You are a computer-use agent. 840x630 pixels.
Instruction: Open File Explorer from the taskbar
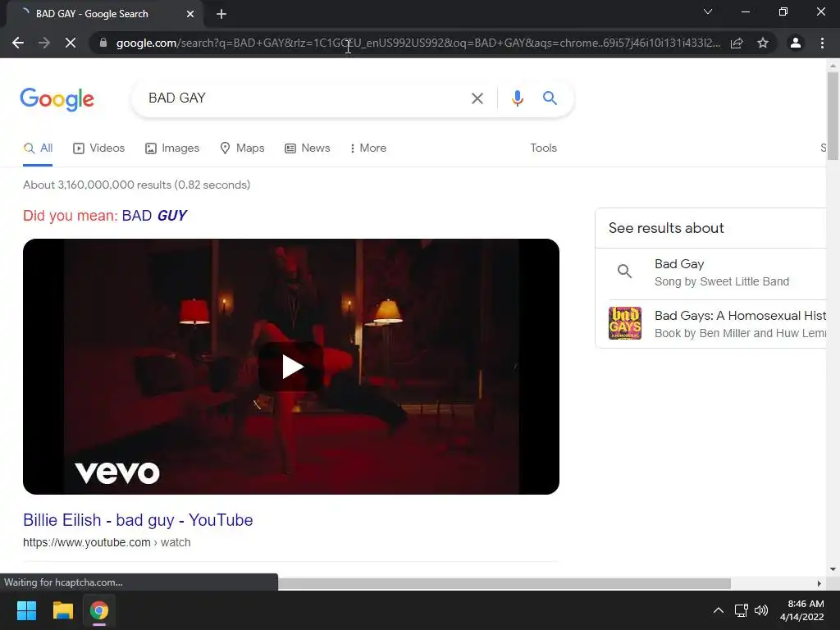[x=62, y=610]
